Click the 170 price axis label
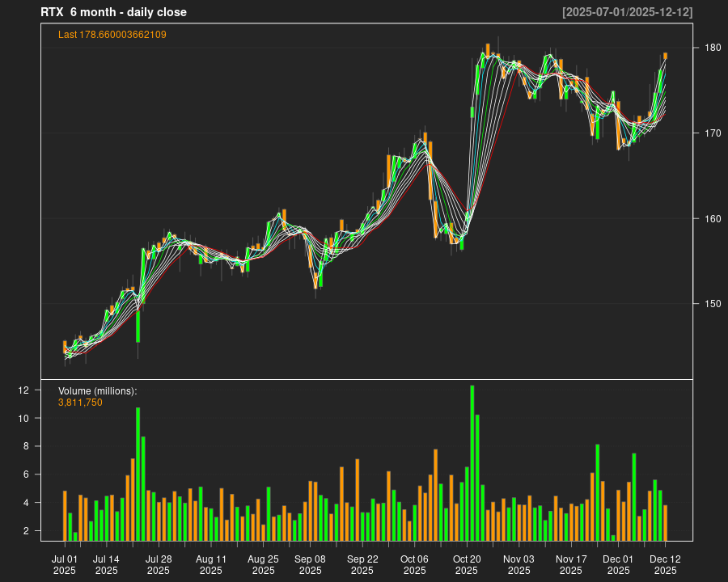This screenshot has width=728, height=582. 710,133
